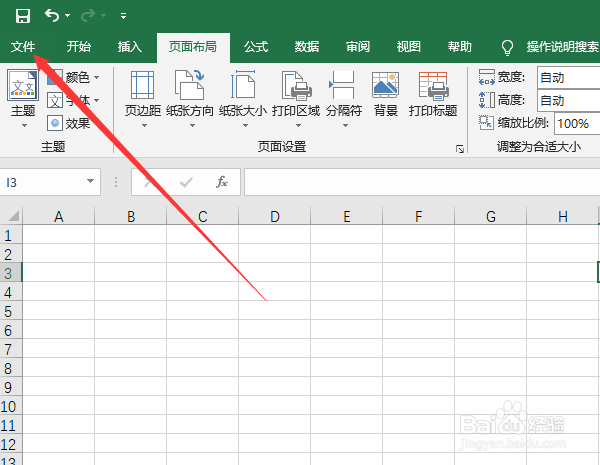Select row 10 header

tap(11, 405)
